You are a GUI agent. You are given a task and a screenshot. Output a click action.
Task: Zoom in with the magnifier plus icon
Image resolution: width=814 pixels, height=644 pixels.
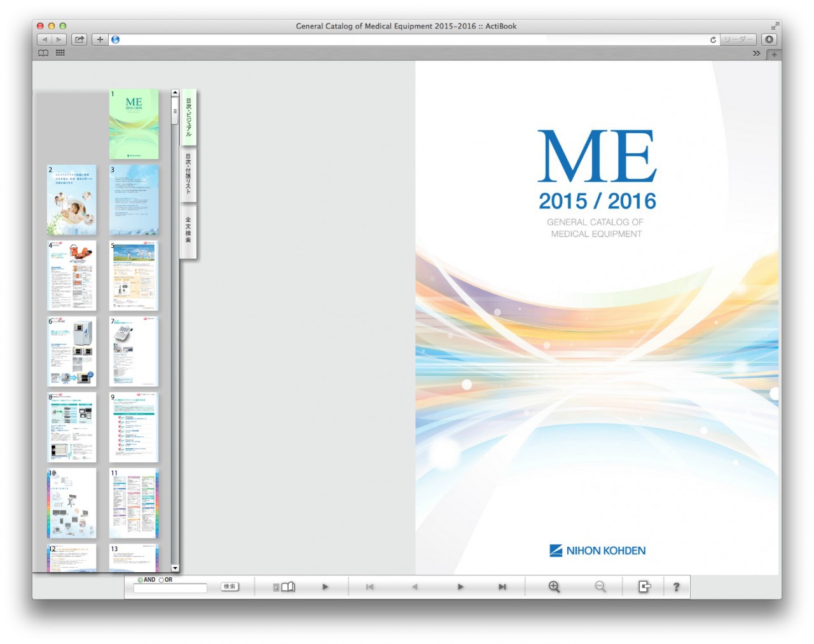pyautogui.click(x=554, y=587)
